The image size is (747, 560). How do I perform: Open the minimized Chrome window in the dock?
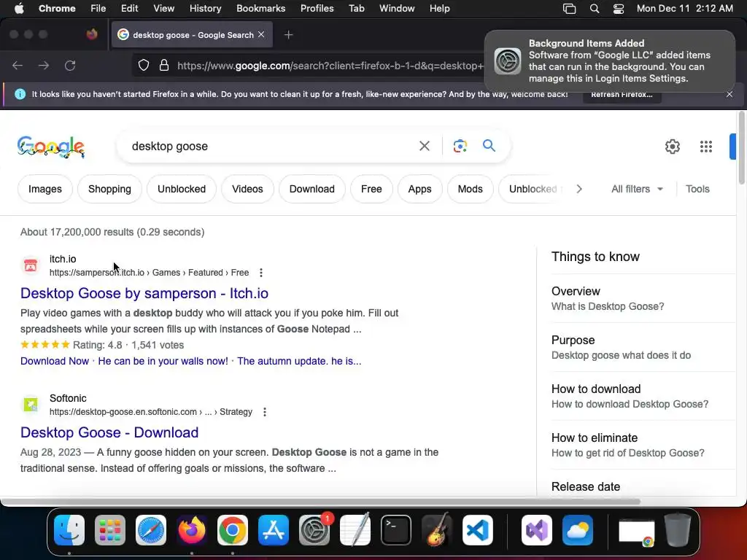[x=636, y=532]
